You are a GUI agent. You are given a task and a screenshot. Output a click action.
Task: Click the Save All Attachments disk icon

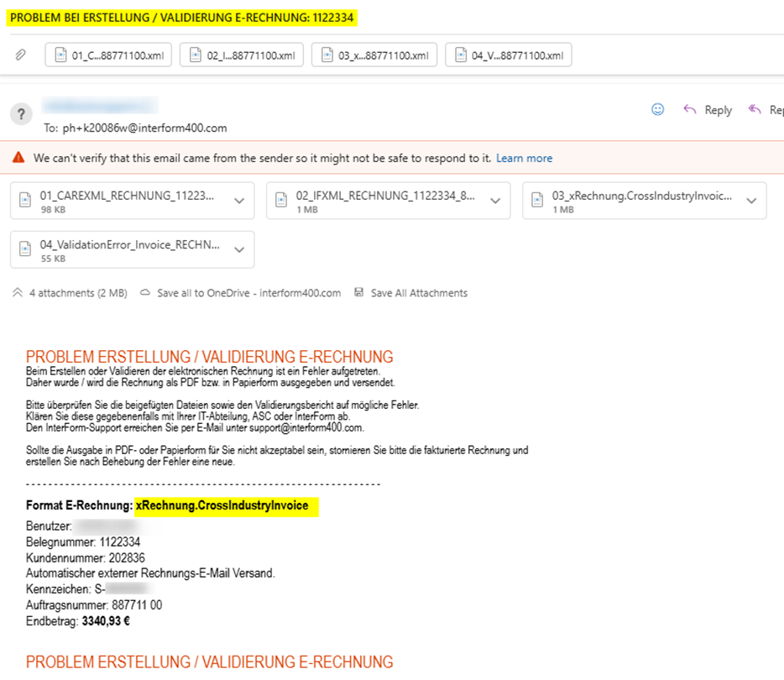359,293
